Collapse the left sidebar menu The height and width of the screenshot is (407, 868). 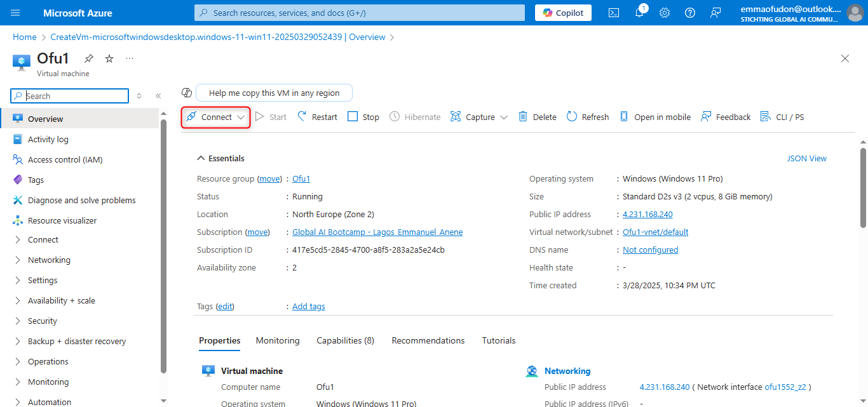click(158, 96)
